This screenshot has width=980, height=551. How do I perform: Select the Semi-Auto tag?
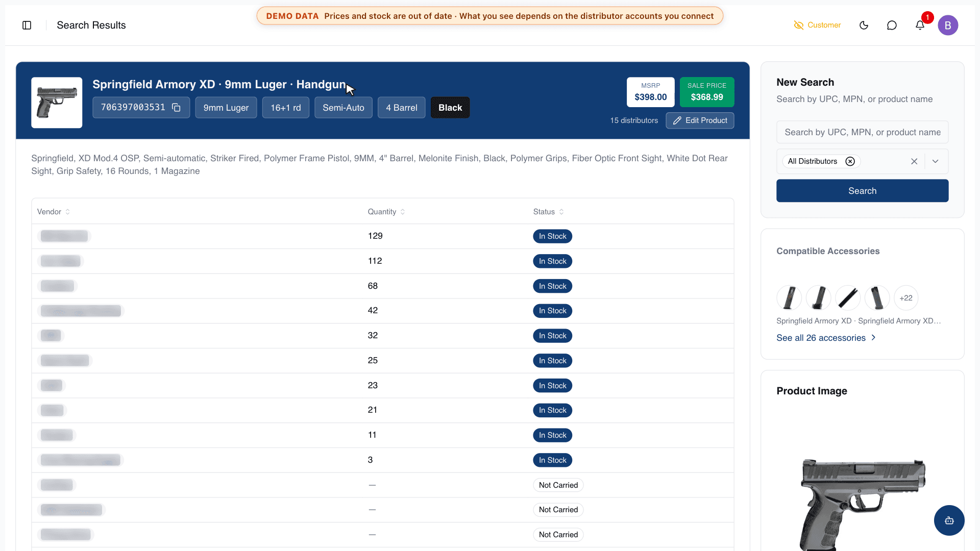click(x=344, y=108)
